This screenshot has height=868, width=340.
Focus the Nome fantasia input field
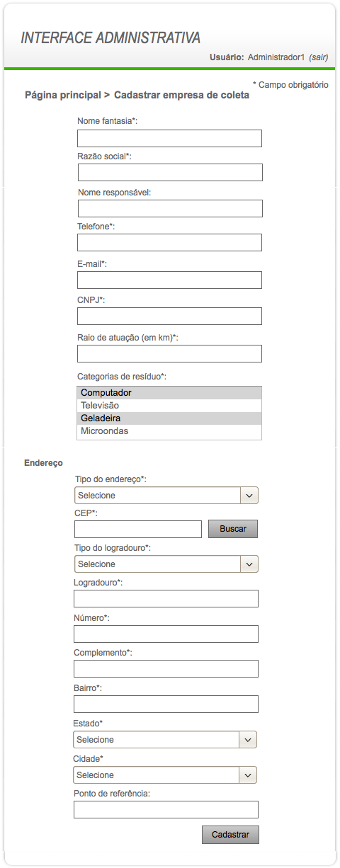[169, 138]
